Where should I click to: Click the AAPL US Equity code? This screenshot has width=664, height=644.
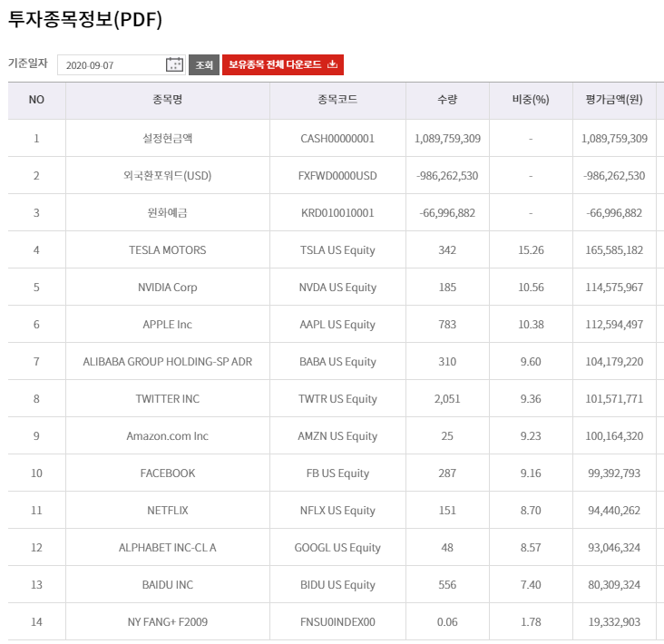337,326
